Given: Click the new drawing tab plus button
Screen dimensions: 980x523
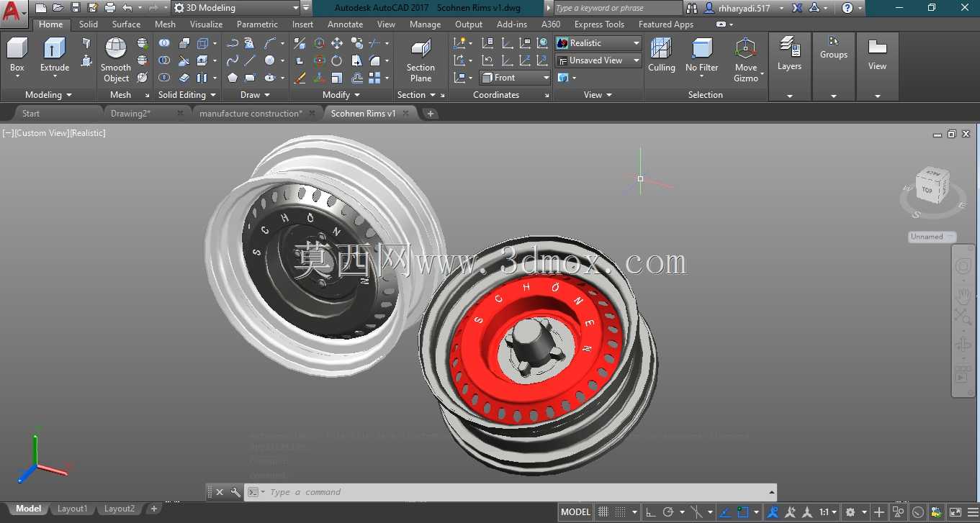Looking at the screenshot, I should pos(430,114).
